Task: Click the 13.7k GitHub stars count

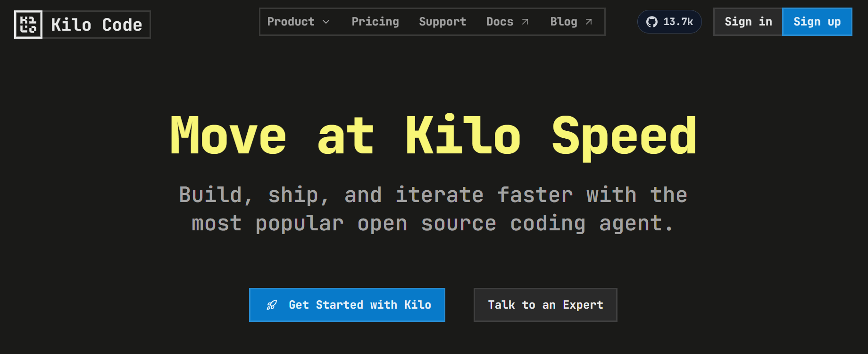Action: [x=678, y=22]
